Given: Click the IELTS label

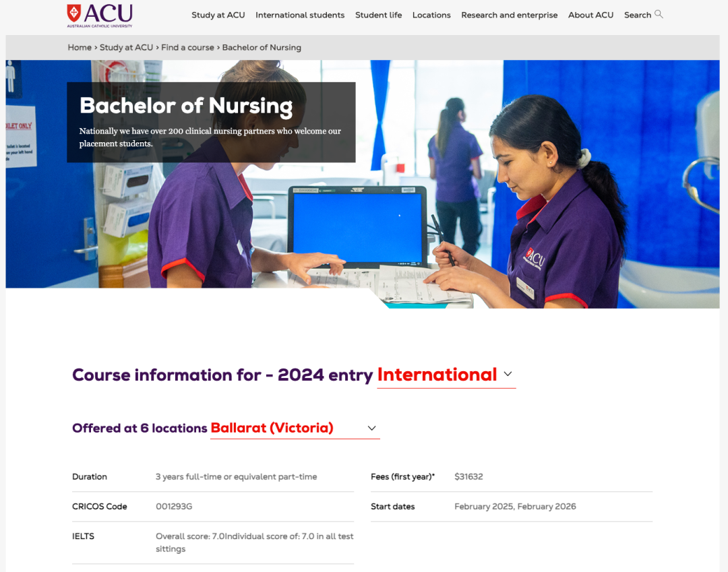Looking at the screenshot, I should point(83,536).
